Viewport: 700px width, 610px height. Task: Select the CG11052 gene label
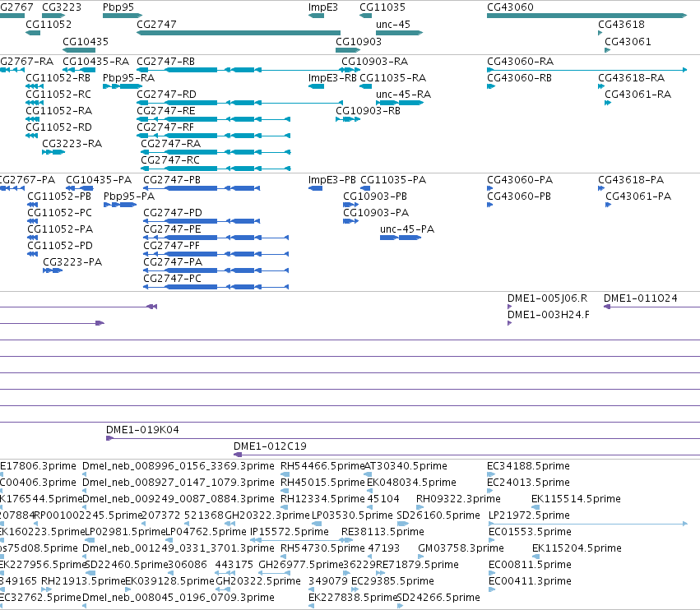coord(49,24)
